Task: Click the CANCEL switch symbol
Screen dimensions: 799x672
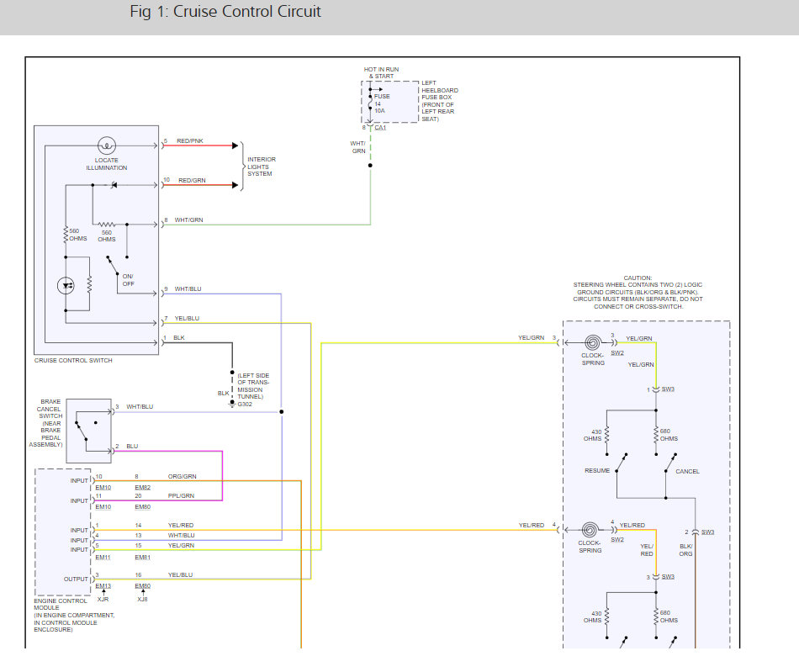Action: tap(670, 463)
